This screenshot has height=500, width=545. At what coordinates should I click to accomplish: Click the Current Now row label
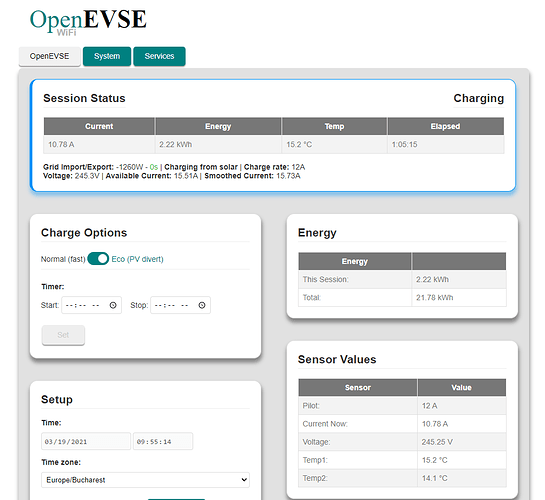[325, 424]
